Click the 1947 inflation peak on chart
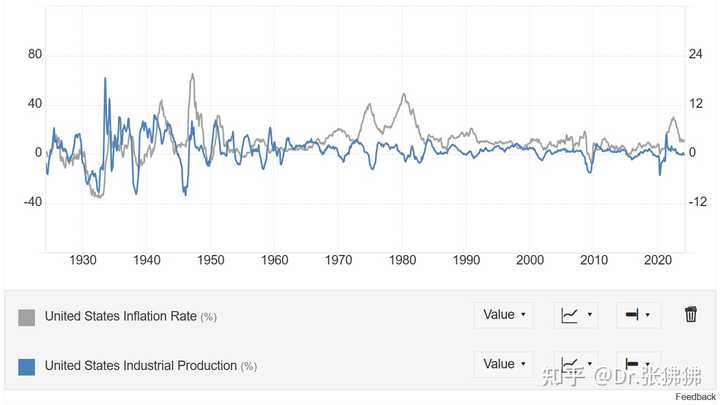720x405 pixels. point(192,74)
